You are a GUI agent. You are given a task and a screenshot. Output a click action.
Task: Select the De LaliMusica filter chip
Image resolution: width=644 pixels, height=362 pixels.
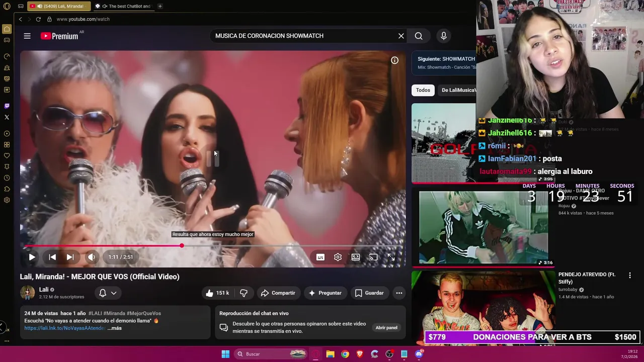(457, 90)
